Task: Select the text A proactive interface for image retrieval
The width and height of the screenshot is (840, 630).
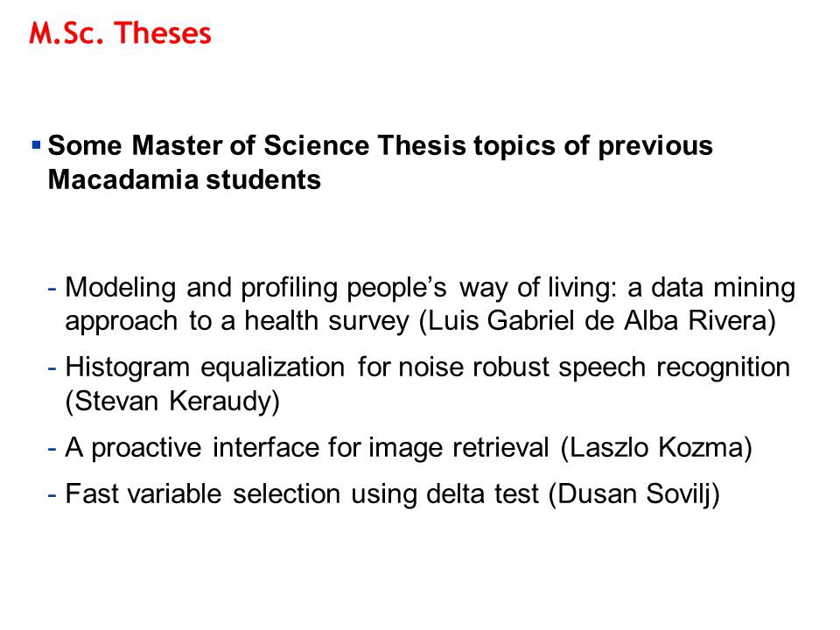Action: 307,448
